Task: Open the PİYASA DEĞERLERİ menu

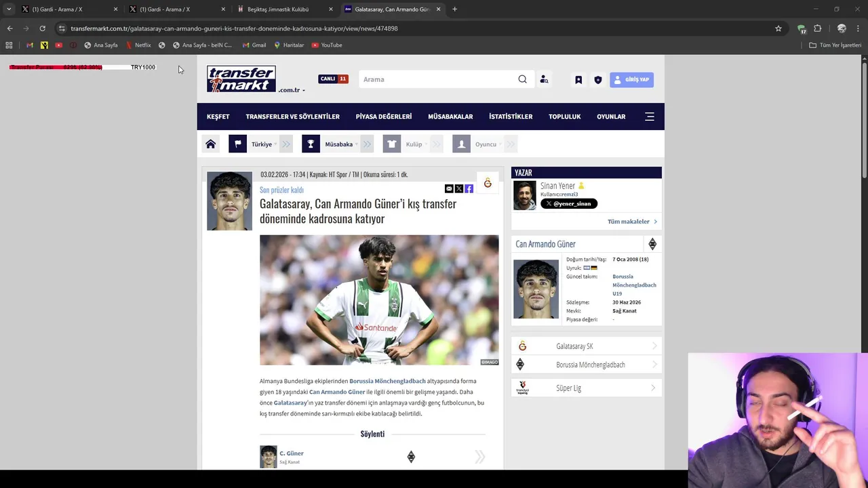Action: point(384,117)
